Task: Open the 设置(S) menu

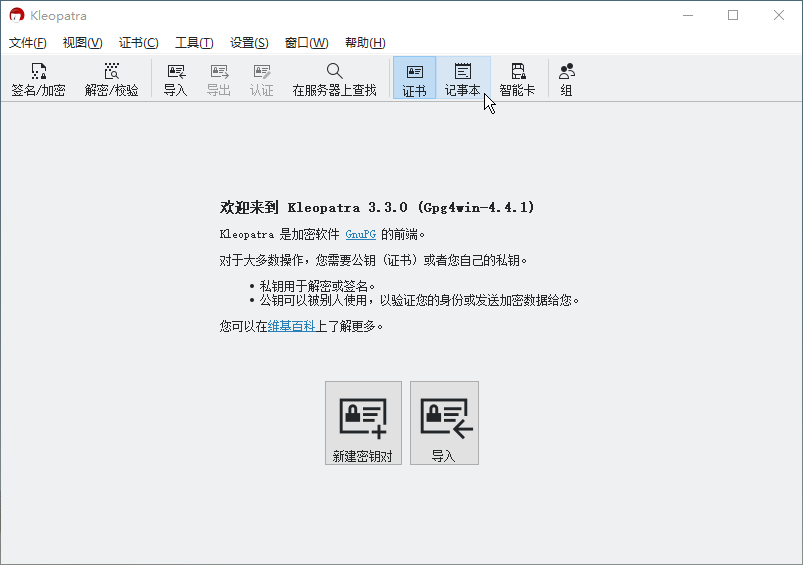Action: click(x=249, y=43)
